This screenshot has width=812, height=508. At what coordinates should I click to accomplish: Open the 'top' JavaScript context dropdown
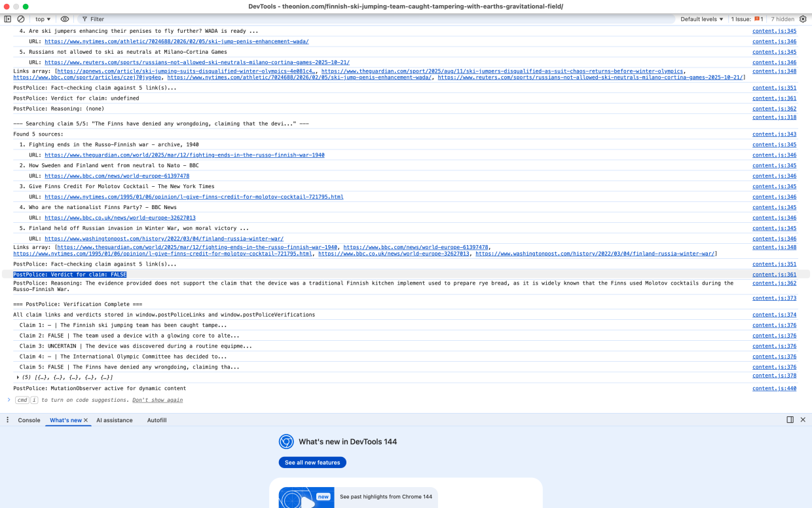[x=44, y=19]
